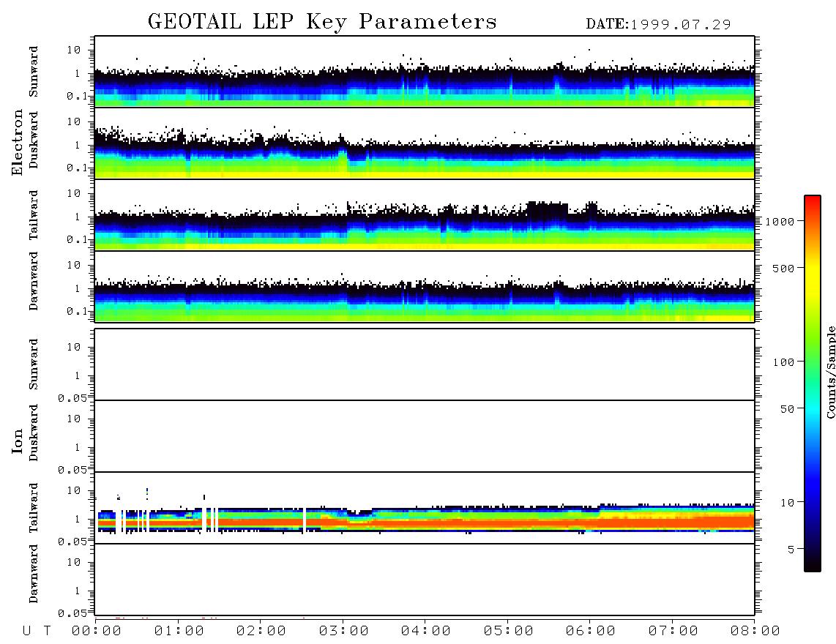The height and width of the screenshot is (644, 836).
Task: Click the 03:00 time axis label
Action: 344,632
